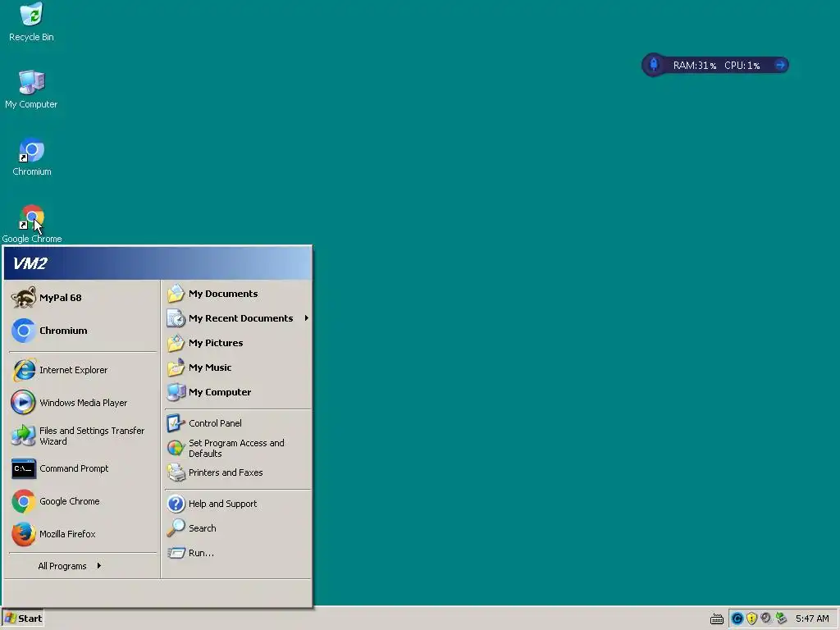Launch Mozilla Firefox

click(x=82, y=534)
